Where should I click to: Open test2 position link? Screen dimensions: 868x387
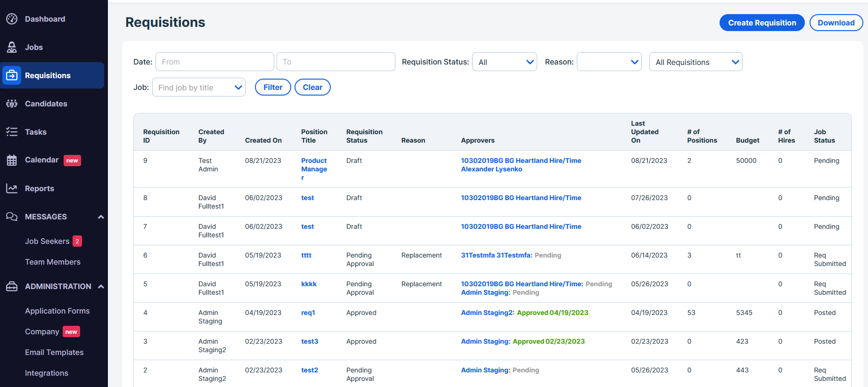(x=310, y=370)
